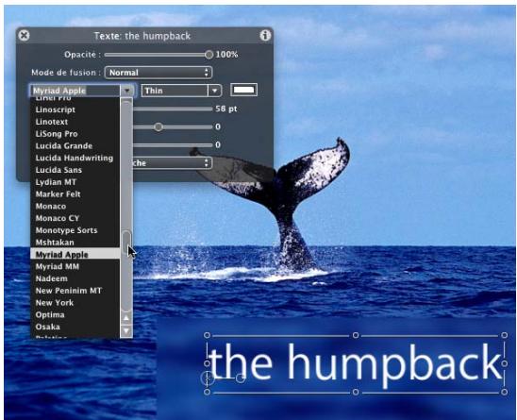The height and width of the screenshot is (420, 517).
Task: Click the Thin font style field
Action: pyautogui.click(x=175, y=91)
